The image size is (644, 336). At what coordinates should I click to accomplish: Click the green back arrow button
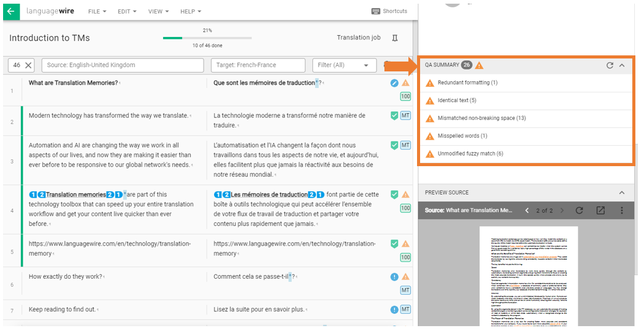point(11,11)
